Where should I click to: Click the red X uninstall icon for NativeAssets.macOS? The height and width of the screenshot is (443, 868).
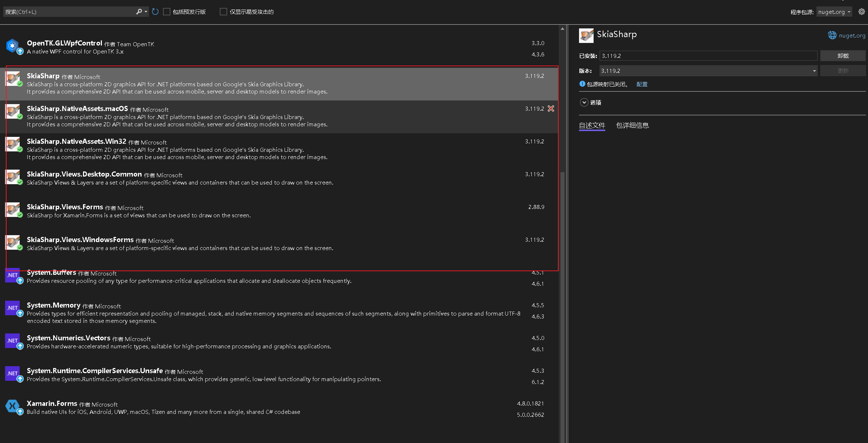point(551,108)
